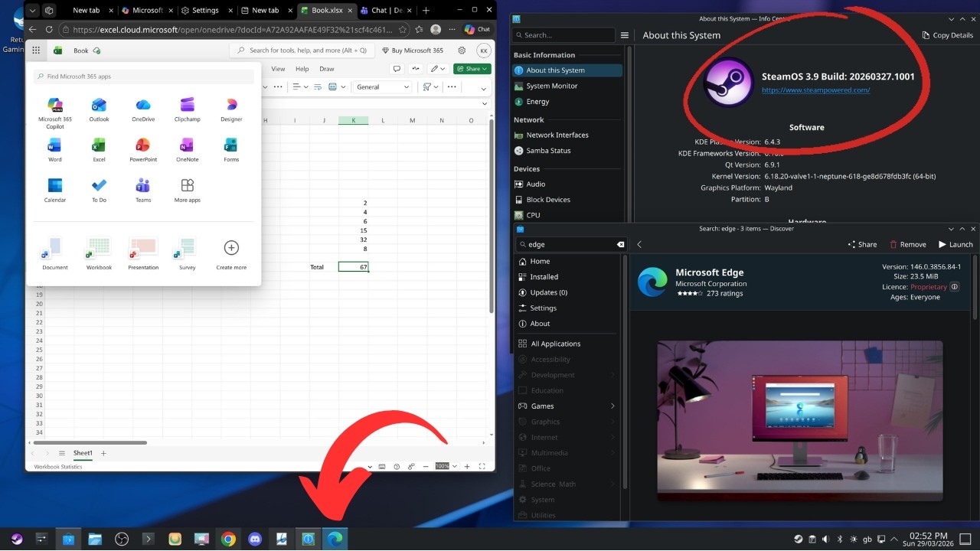Open Excel settings gear icon

click(462, 51)
